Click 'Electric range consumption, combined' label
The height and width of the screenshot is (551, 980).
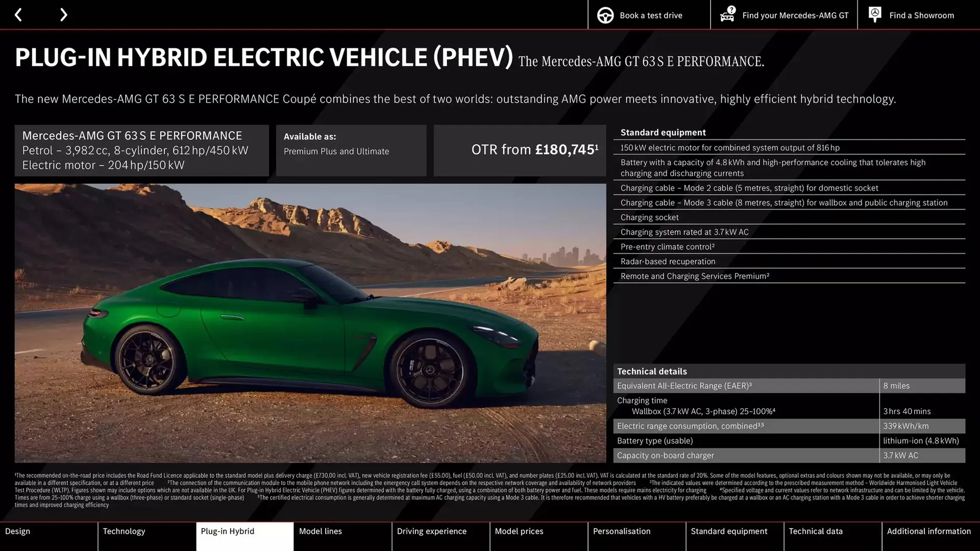tap(690, 426)
